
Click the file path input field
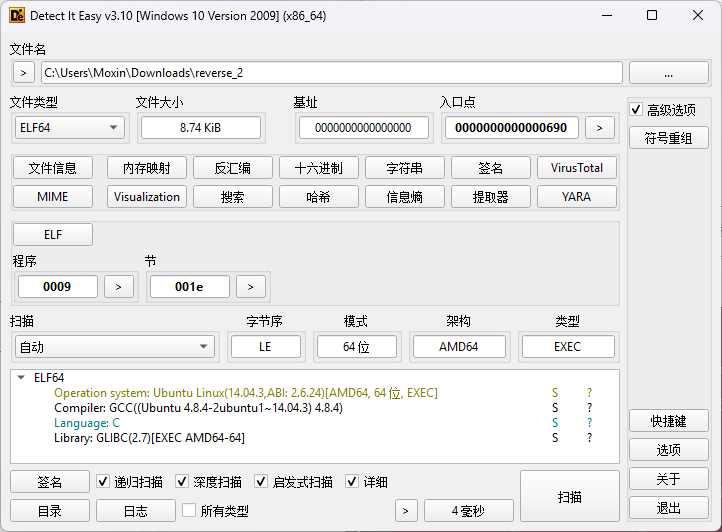(x=330, y=73)
